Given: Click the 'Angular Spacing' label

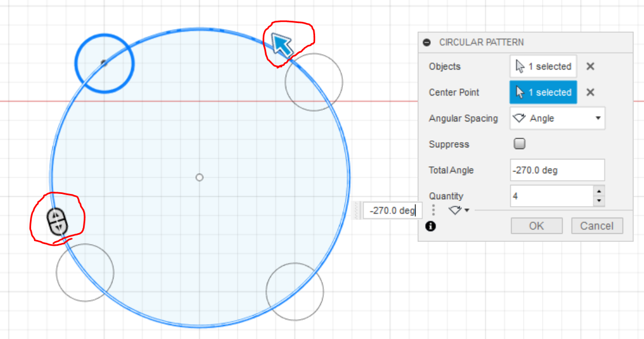Looking at the screenshot, I should coord(463,118).
